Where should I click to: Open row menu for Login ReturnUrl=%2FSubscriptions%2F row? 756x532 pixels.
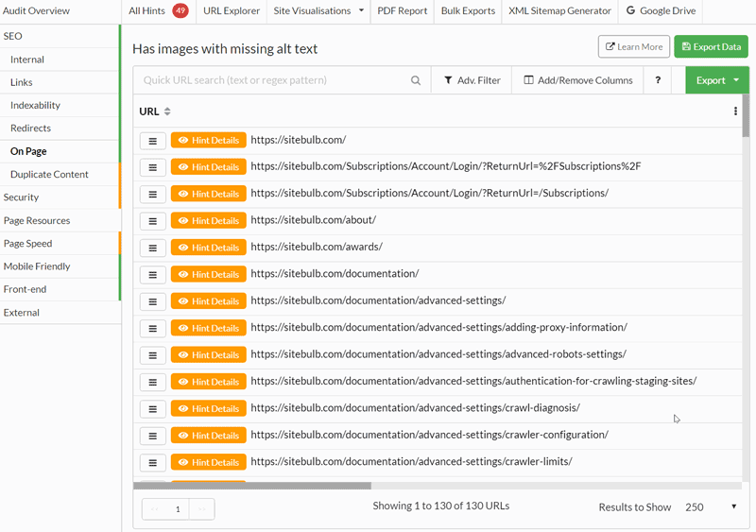[153, 167]
